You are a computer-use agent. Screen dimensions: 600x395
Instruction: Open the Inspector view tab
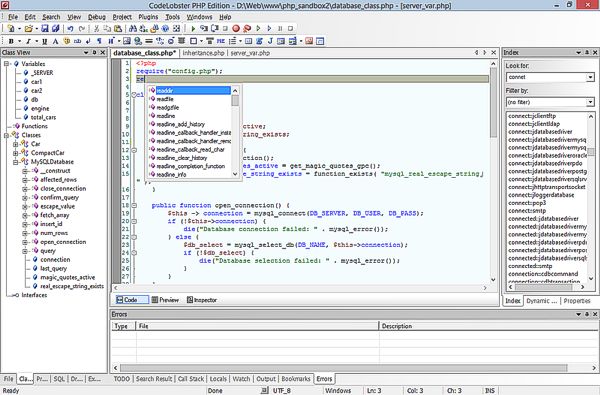point(202,300)
